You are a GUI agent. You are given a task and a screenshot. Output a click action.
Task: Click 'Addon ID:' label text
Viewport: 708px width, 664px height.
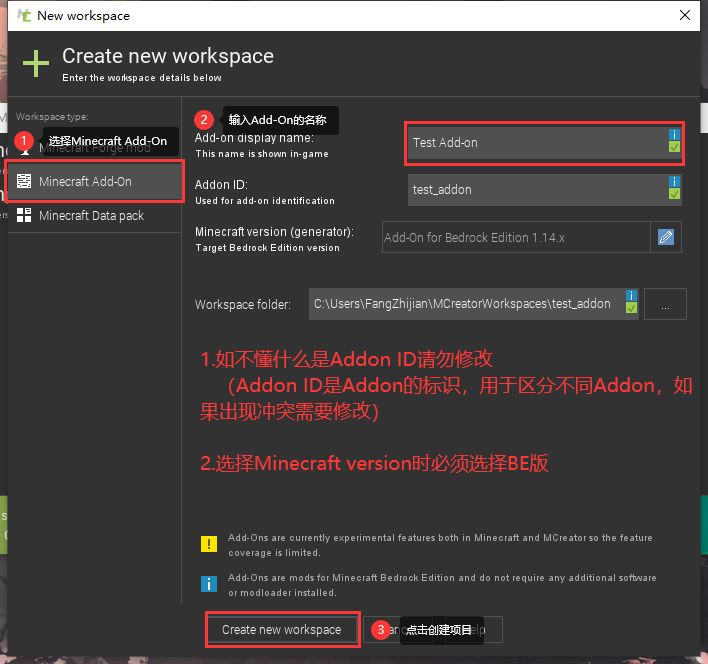(221, 185)
